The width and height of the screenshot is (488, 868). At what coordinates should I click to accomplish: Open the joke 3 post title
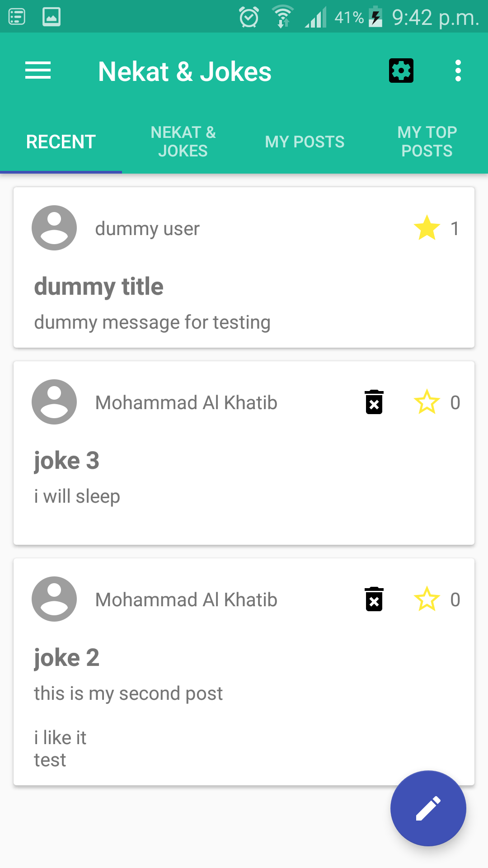[67, 461]
